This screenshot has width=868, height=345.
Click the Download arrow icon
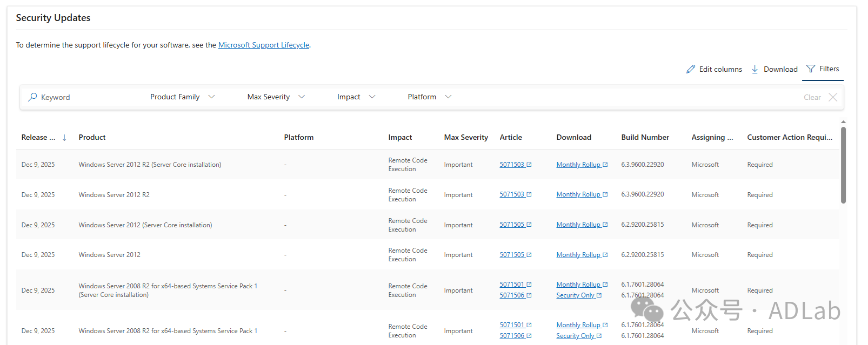click(755, 69)
